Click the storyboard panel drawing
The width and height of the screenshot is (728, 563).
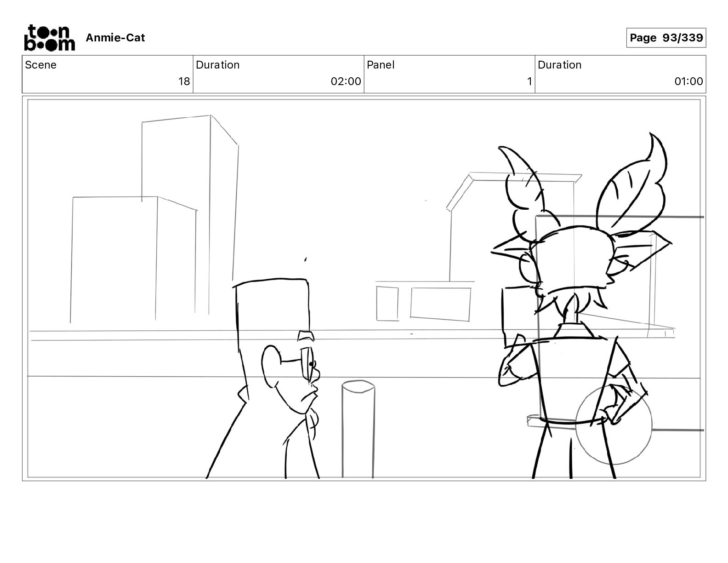click(364, 288)
